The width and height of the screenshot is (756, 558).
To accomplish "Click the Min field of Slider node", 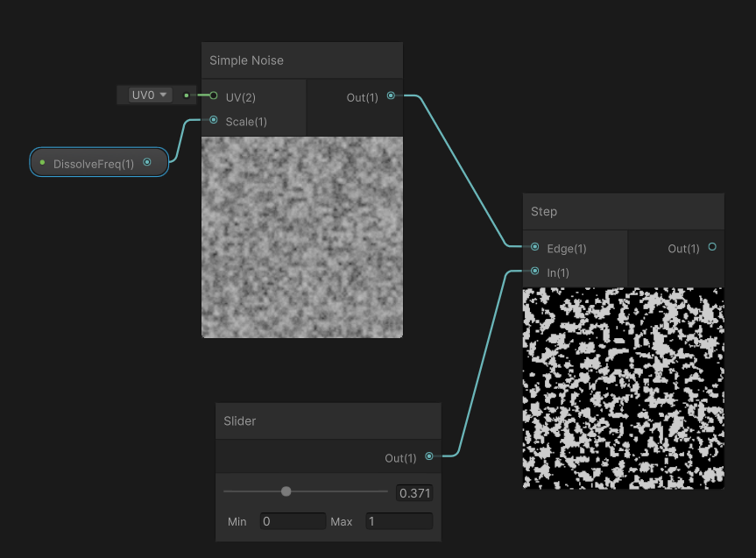I will click(293, 521).
